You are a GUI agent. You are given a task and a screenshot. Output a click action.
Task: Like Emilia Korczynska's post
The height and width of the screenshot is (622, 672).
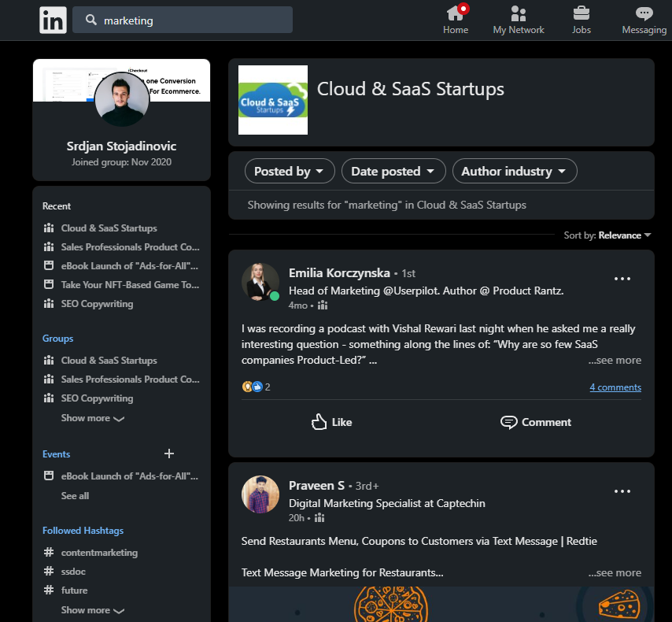[x=331, y=422]
